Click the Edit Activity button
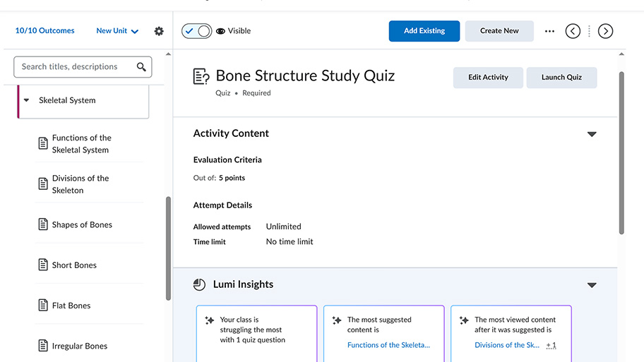The image size is (644, 362). point(488,78)
